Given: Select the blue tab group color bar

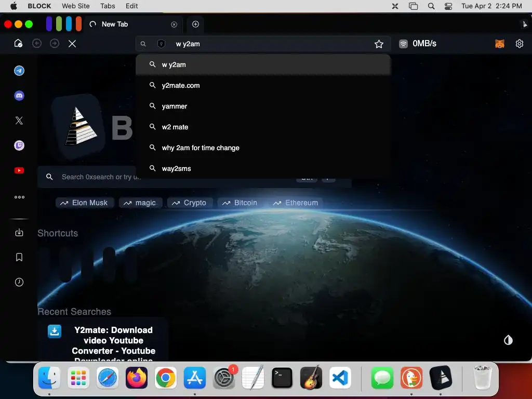Looking at the screenshot, I should pyautogui.click(x=69, y=24).
